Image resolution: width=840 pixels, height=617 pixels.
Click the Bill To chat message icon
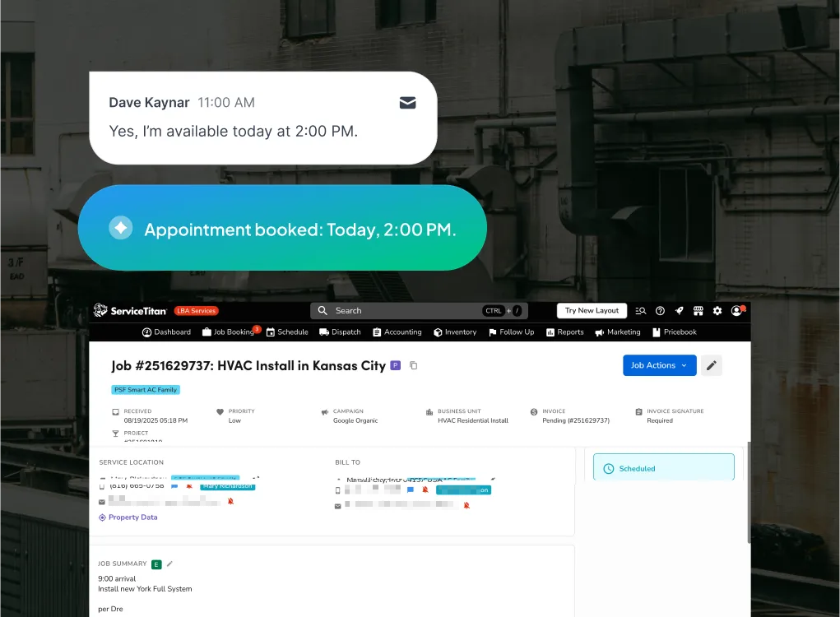coord(411,489)
